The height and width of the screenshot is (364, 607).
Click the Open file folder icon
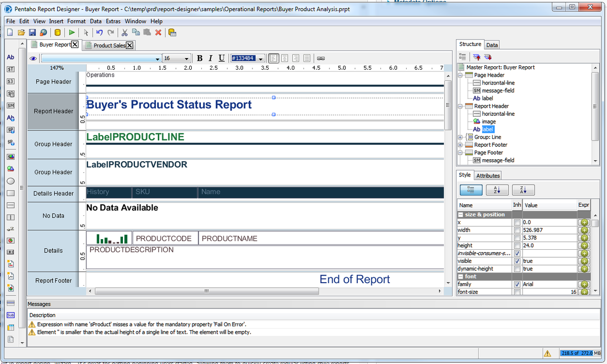click(x=21, y=33)
